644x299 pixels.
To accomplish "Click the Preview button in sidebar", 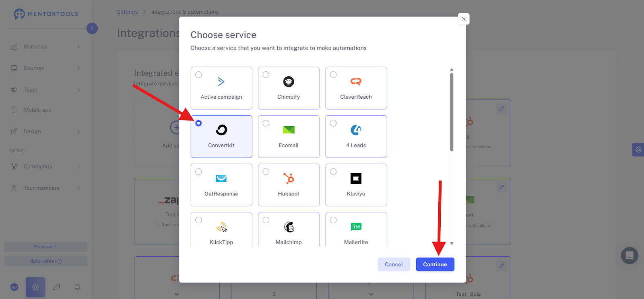I will [46, 247].
